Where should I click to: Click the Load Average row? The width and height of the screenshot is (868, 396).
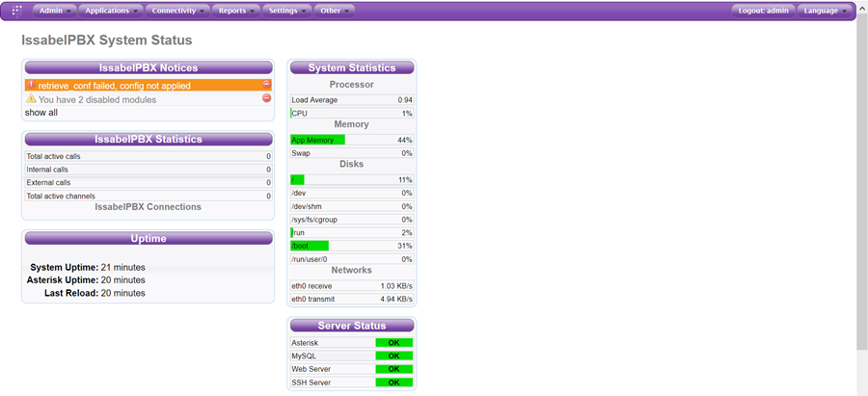(352, 100)
